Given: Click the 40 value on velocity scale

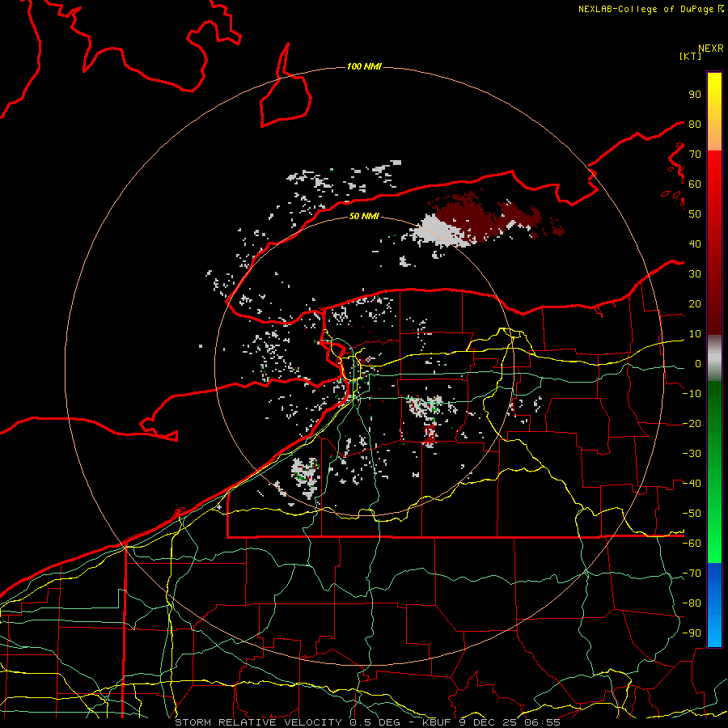Looking at the screenshot, I should pos(695,243).
